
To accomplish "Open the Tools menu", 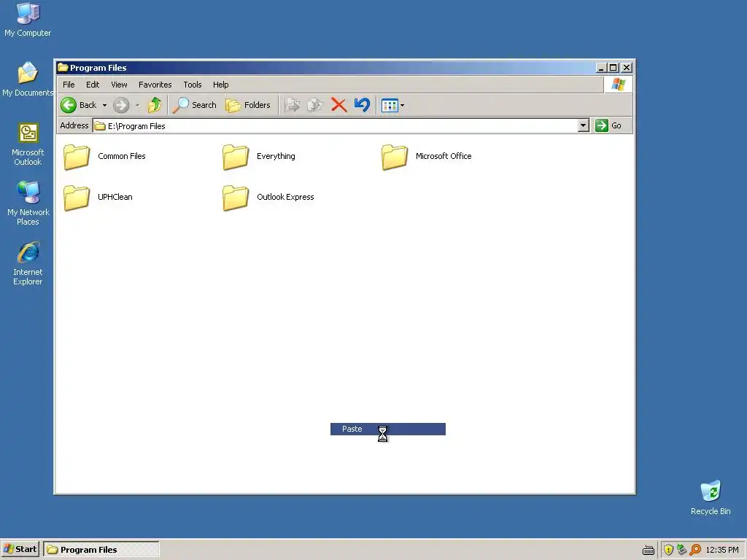I will click(x=193, y=85).
